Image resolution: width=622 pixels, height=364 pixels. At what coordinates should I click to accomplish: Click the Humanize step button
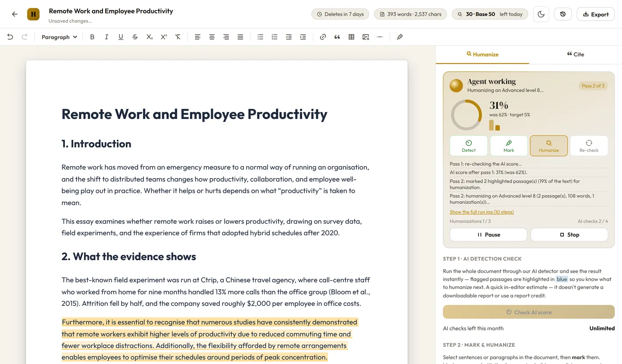point(549,146)
